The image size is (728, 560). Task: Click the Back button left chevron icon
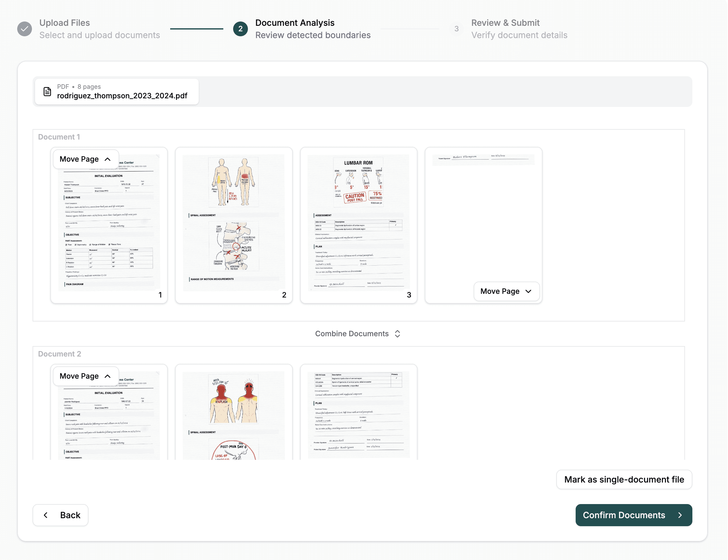point(46,515)
